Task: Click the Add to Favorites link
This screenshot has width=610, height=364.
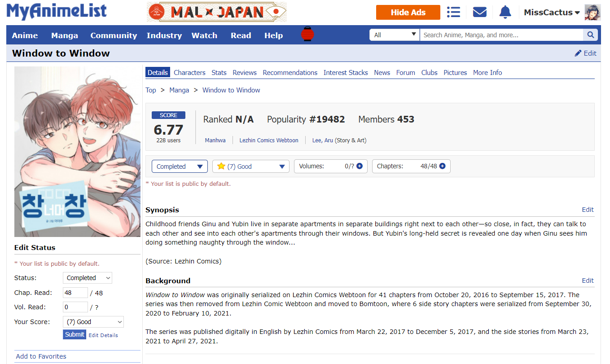Action: [41, 356]
